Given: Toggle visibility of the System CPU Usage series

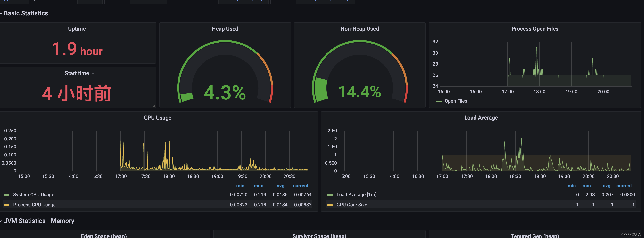Looking at the screenshot, I should 34,194.
